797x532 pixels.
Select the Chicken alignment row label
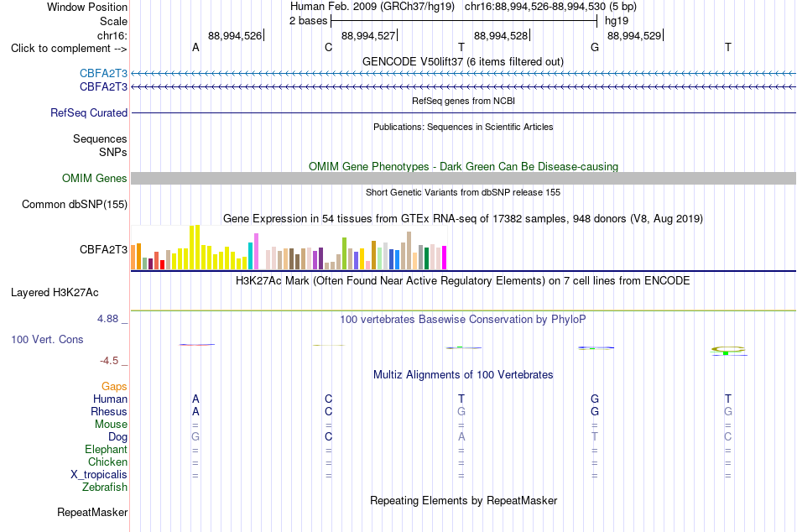click(x=107, y=462)
